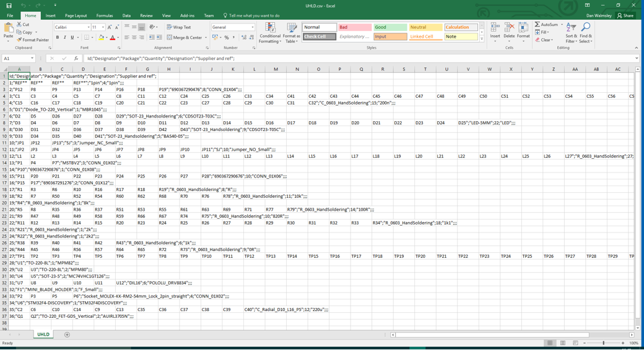Viewport: 644px width, 350px height.
Task: Open the General number format dropdown
Action: pyautogui.click(x=253, y=27)
